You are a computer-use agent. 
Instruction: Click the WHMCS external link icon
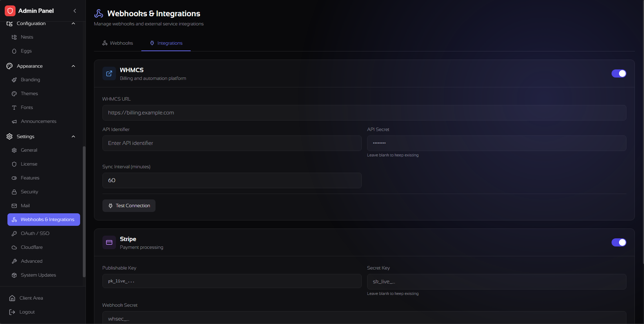tap(109, 73)
